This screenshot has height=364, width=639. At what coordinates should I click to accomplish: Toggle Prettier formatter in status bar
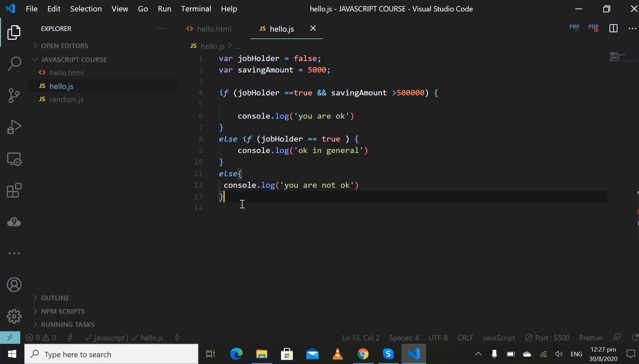[x=590, y=338]
